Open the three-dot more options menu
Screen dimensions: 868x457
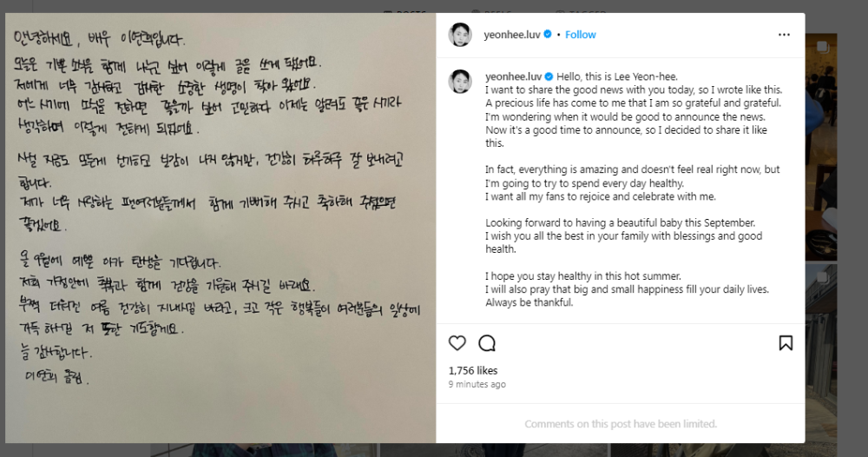point(784,35)
